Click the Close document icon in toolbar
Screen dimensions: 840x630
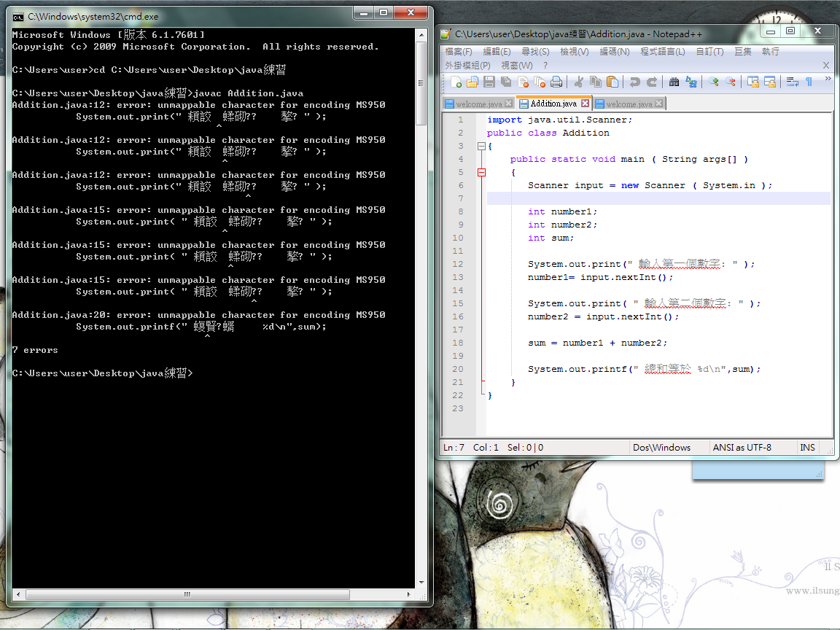pos(523,82)
